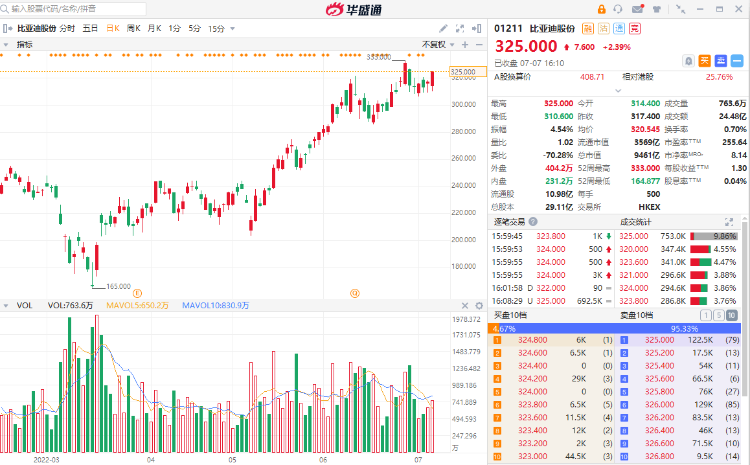Click the blue 卖 sell button
This screenshot has width=750, height=465.
721,61
